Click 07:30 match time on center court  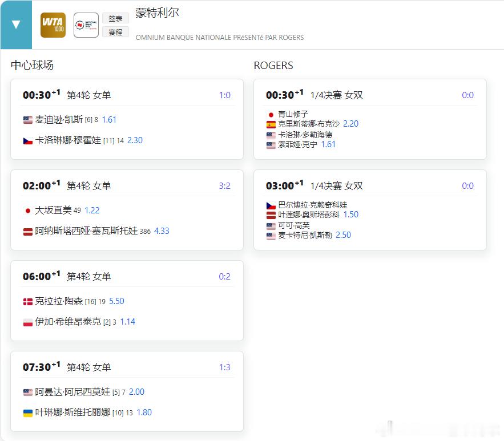point(41,367)
